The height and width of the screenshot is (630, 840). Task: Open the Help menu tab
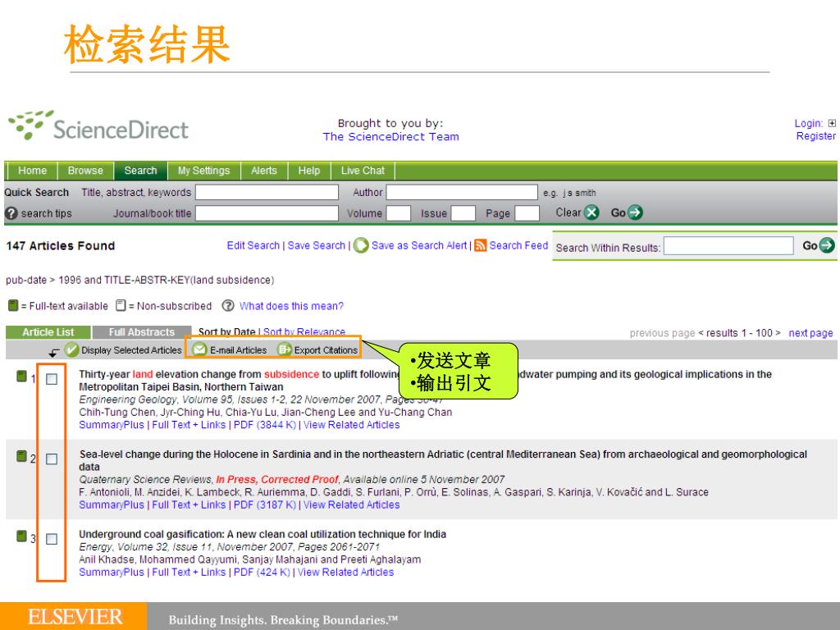click(x=309, y=171)
